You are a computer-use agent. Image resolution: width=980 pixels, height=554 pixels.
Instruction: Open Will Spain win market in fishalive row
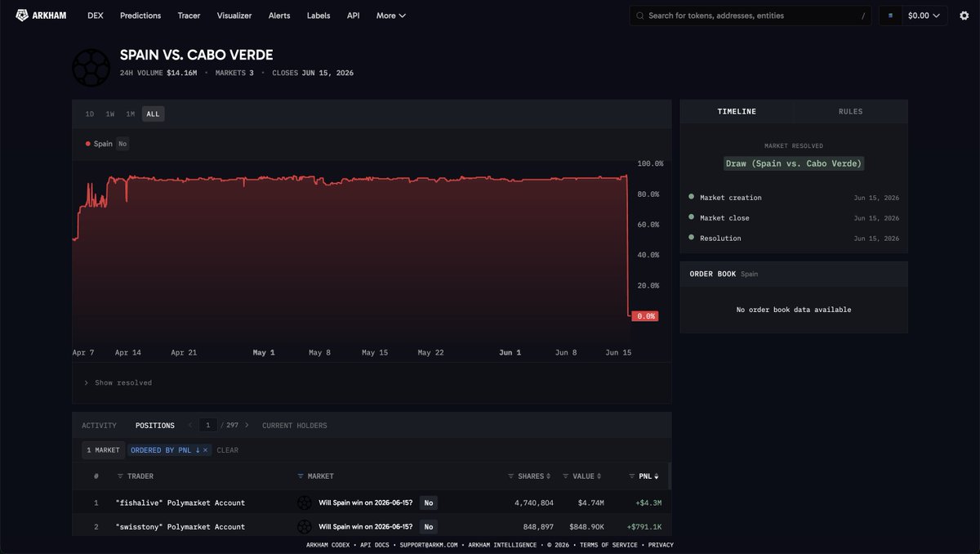tap(365, 503)
